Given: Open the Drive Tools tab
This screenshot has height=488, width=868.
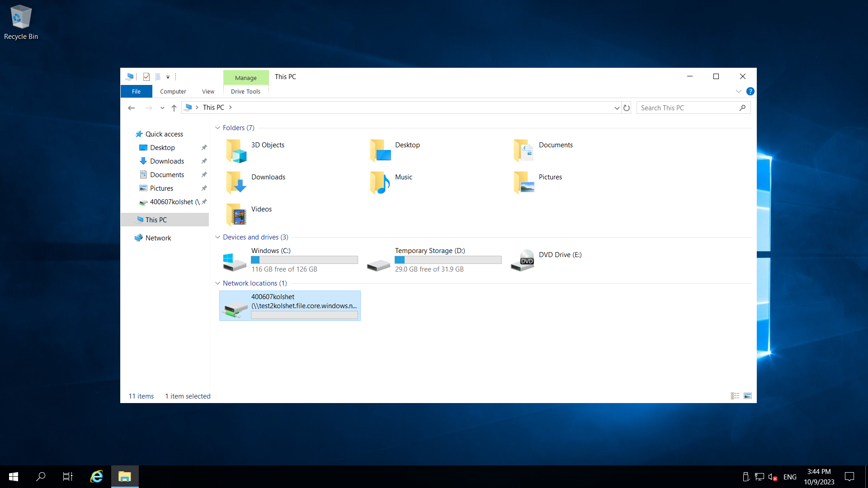Looking at the screenshot, I should click(x=245, y=91).
